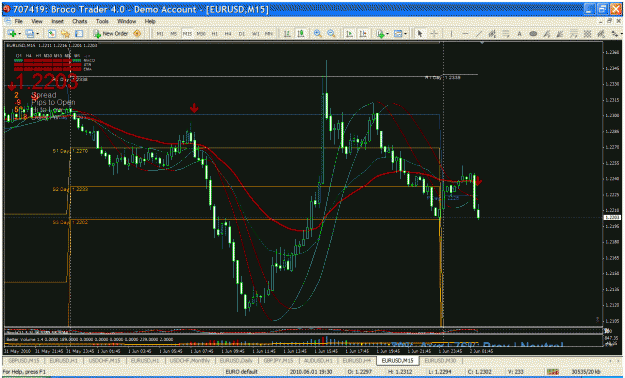Open the Insert menu
625x378 pixels.
57,21
